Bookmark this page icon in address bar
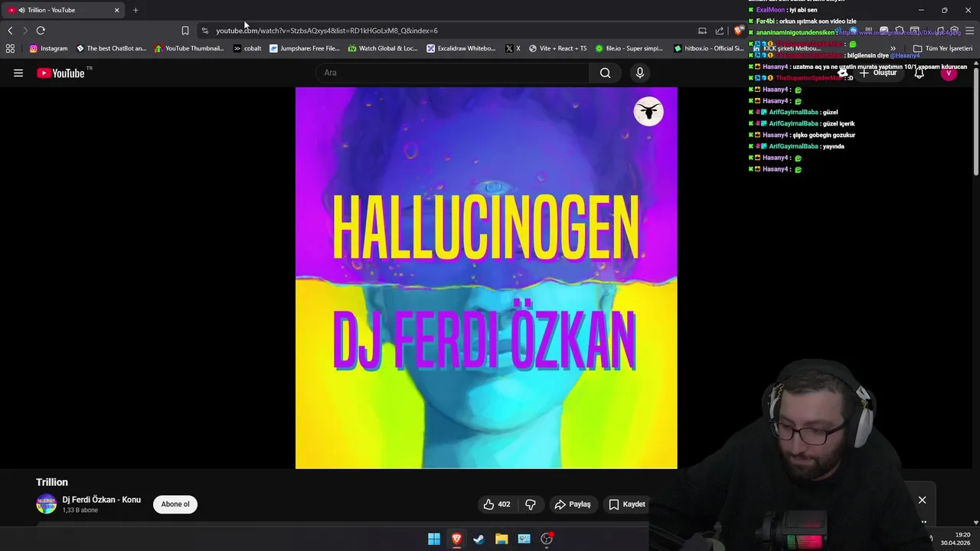The height and width of the screenshot is (551, 980). (185, 31)
